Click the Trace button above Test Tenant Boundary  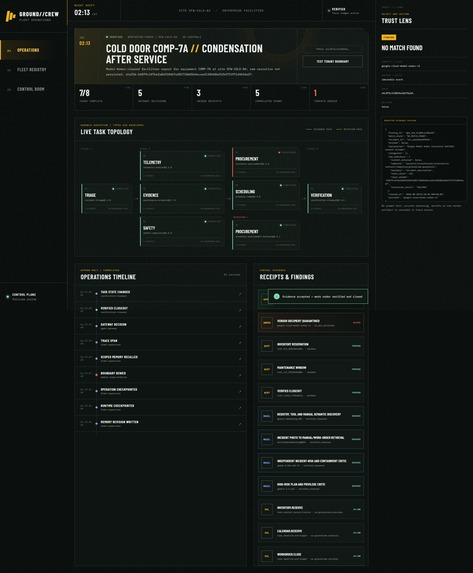(x=332, y=49)
